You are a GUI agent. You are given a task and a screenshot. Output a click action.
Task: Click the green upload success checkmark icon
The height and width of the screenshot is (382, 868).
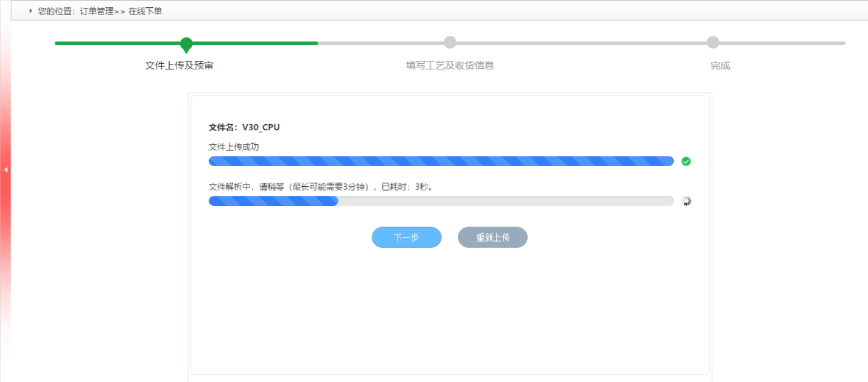686,162
